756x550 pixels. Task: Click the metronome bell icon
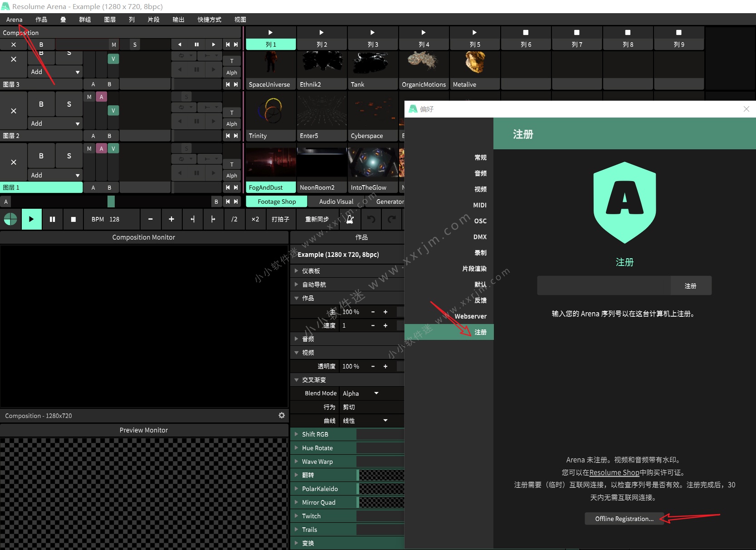point(349,219)
